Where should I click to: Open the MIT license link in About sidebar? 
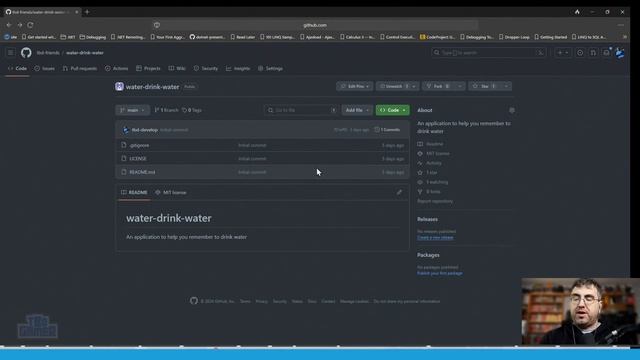pos(438,153)
